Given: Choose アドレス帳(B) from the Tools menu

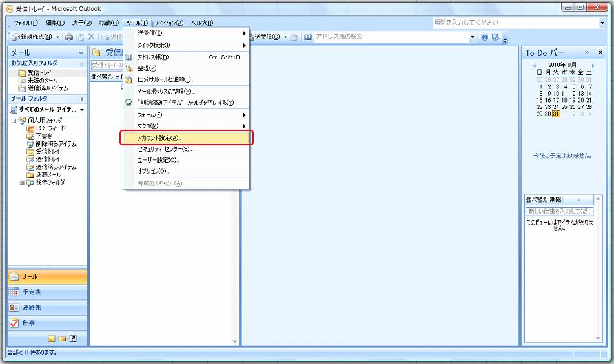Looking at the screenshot, I should [187, 57].
